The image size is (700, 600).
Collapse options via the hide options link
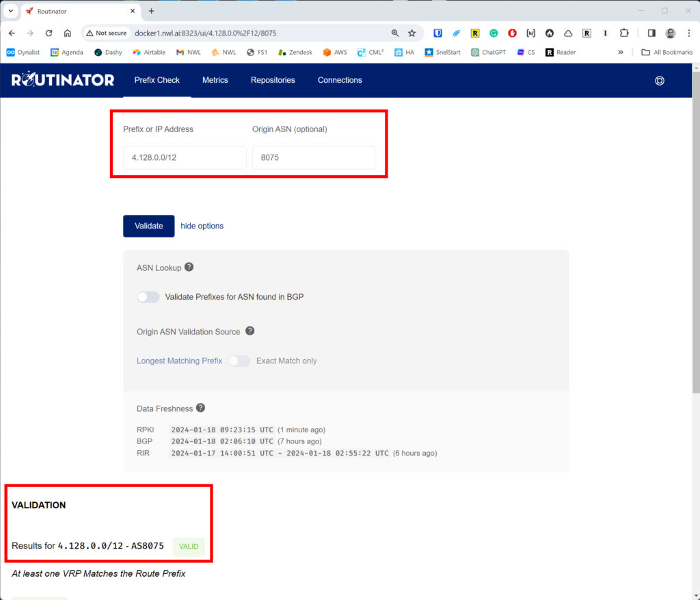(x=202, y=226)
